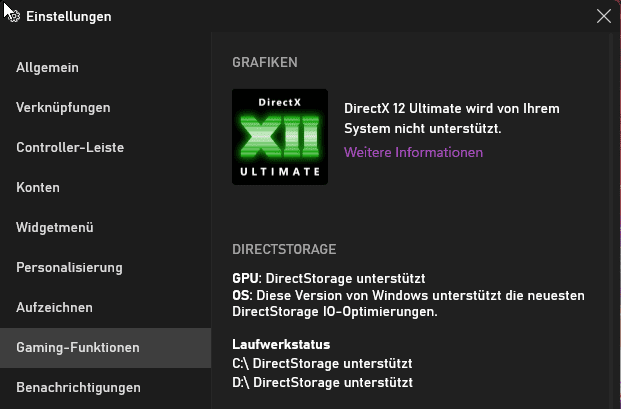This screenshot has width=621, height=409.
Task: Click the Einstellungen window title text
Action: coord(69,17)
